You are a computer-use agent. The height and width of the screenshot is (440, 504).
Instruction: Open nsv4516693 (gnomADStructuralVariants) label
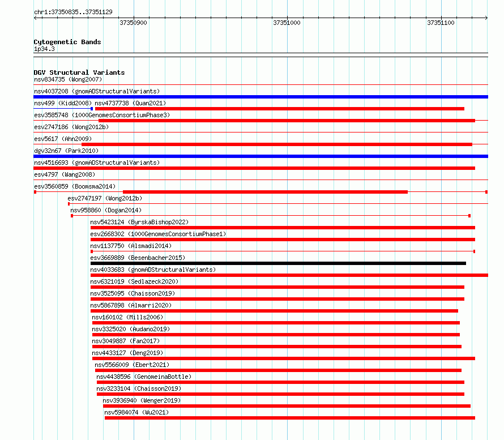pos(97,163)
